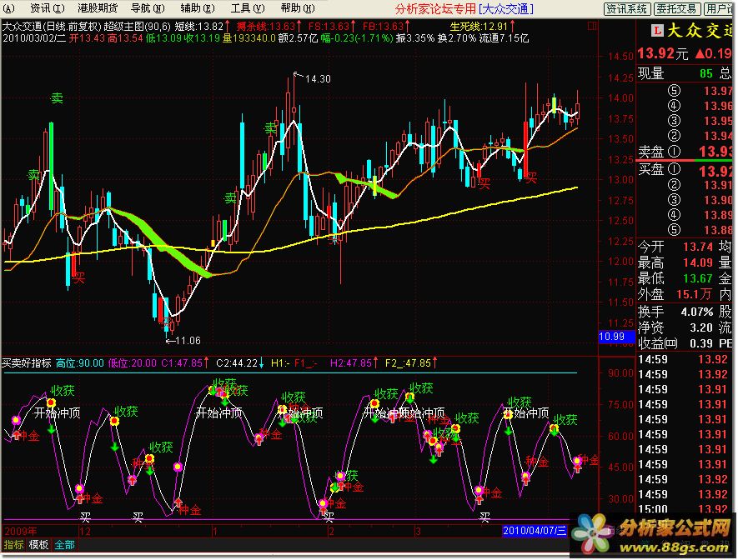Switch to the 指标 tab
This screenshot has width=738, height=560.
[13, 544]
